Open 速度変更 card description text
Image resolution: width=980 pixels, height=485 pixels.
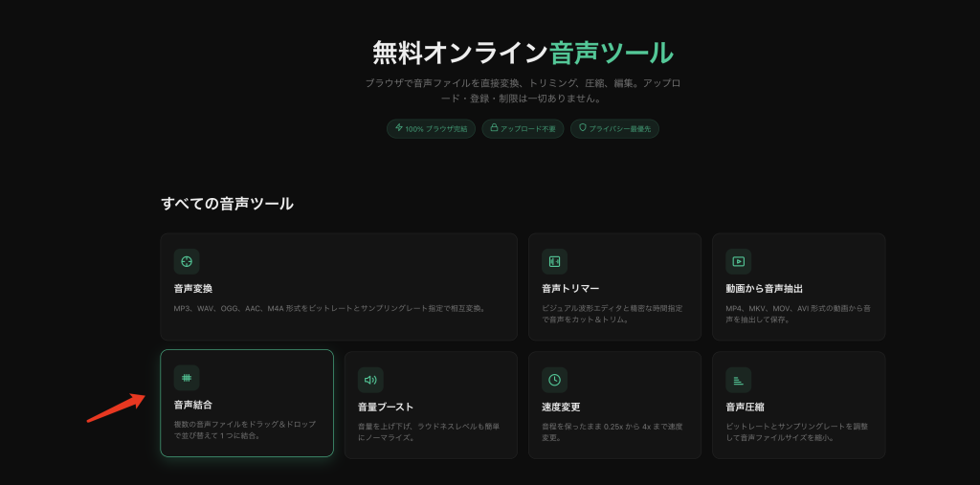tap(612, 431)
